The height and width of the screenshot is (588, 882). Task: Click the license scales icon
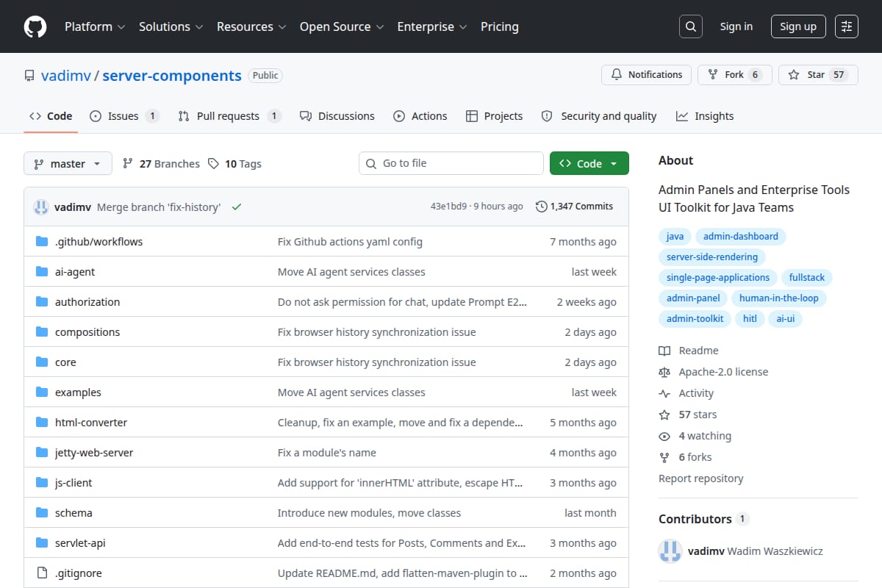(x=664, y=372)
